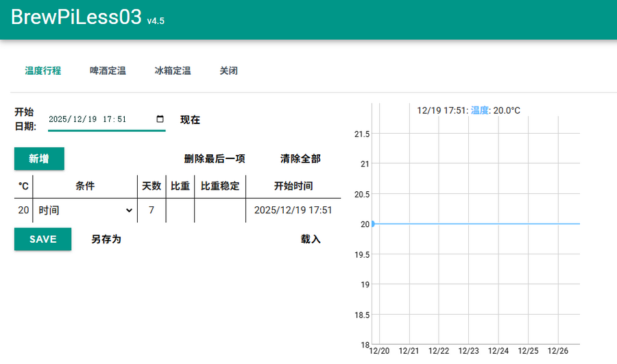The width and height of the screenshot is (617, 364).
Task: Click 删除最后一项 to remove last row
Action: (x=215, y=159)
